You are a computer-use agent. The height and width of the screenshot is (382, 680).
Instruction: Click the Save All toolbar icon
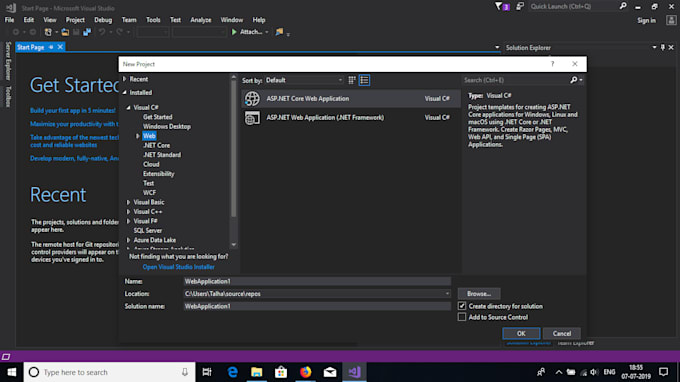[87, 32]
